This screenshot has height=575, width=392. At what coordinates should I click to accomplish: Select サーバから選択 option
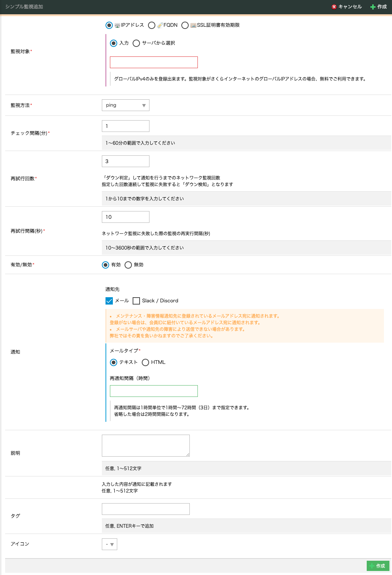click(136, 43)
